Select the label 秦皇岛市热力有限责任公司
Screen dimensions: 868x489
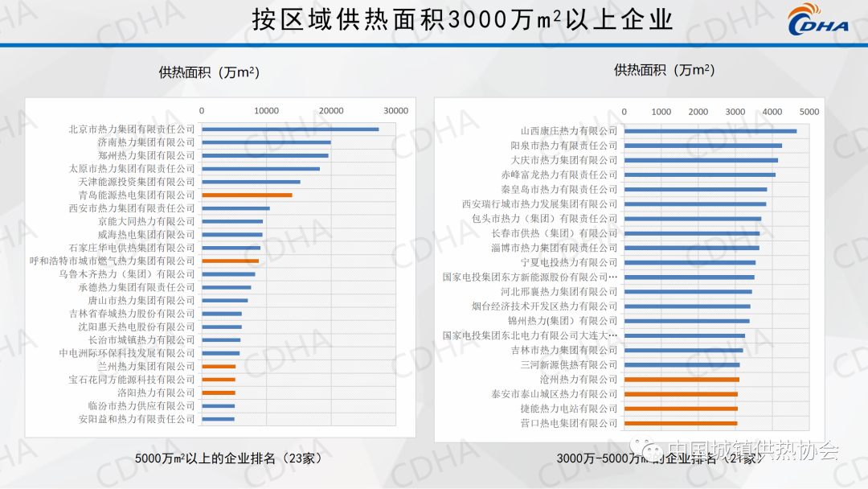point(559,189)
